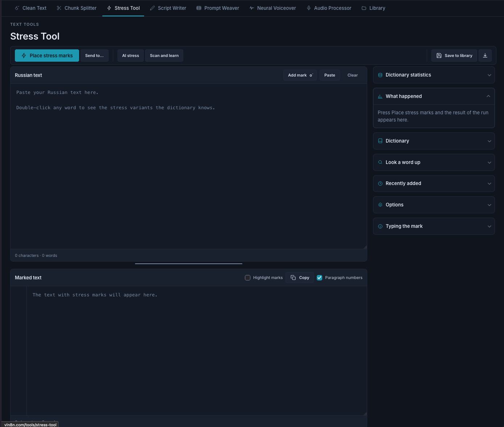Click the bar chart icon beside What happened
504x427 pixels.
tap(380, 97)
